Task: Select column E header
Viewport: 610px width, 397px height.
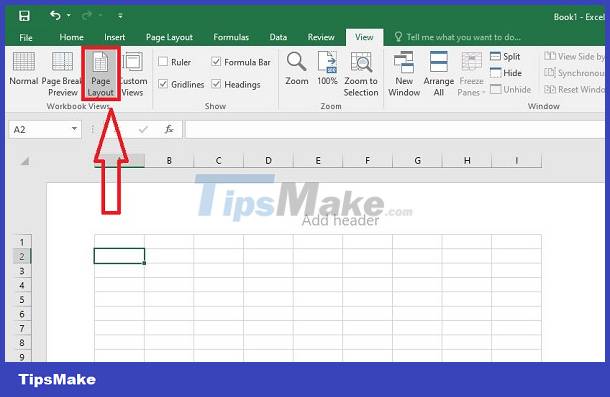Action: click(318, 160)
